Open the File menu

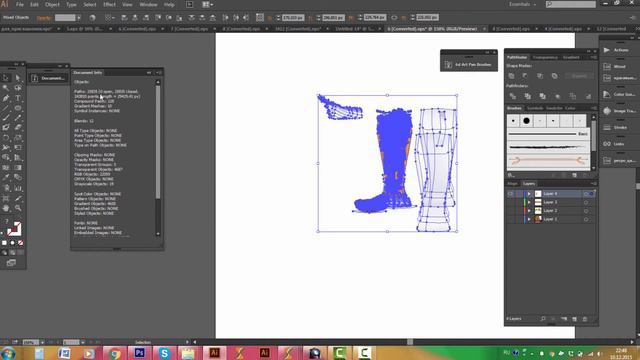point(20,4)
